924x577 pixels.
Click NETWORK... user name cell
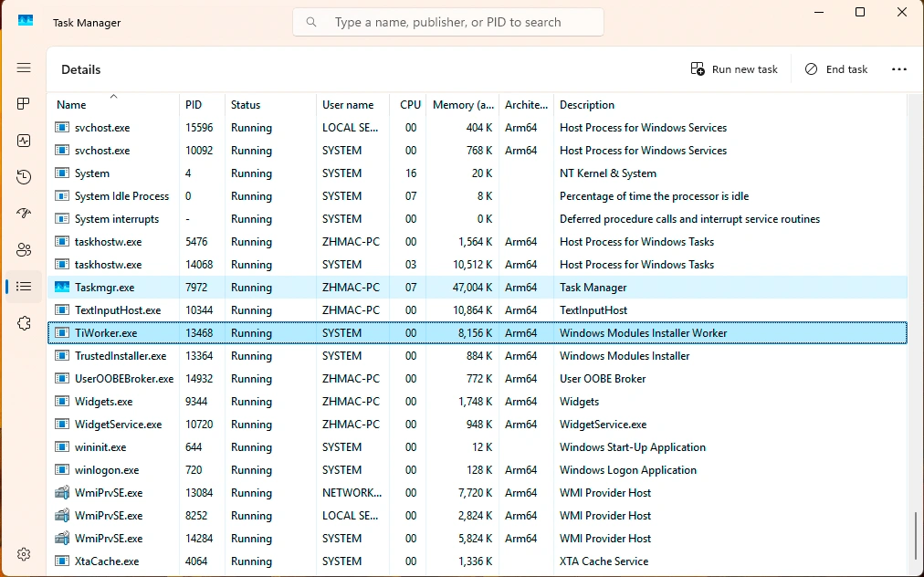tap(352, 493)
